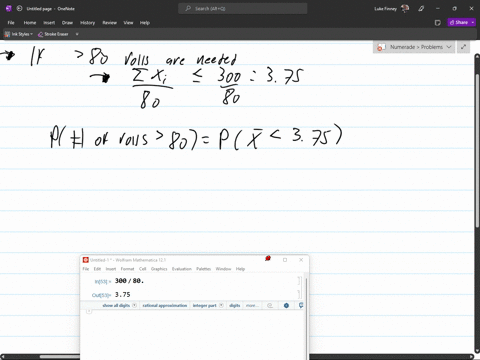Click the OneNote app logo icon
Viewport: 480px width, 360px height.
pyautogui.click(x=9, y=9)
